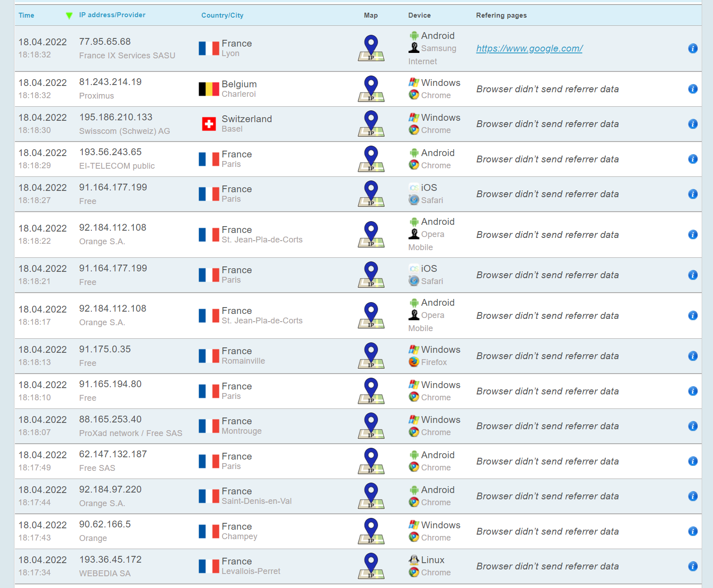Open map pin for 88.165.253.40 Montrouge

point(371,426)
